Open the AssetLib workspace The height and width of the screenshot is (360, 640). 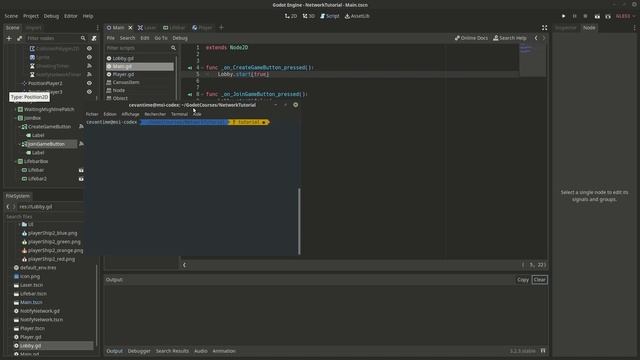[x=357, y=16]
